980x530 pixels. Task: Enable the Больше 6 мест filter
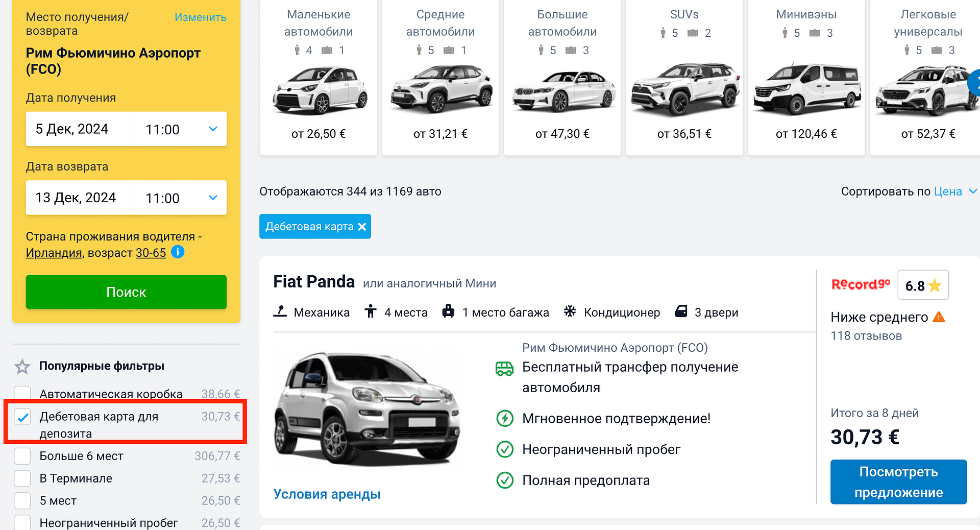point(22,456)
